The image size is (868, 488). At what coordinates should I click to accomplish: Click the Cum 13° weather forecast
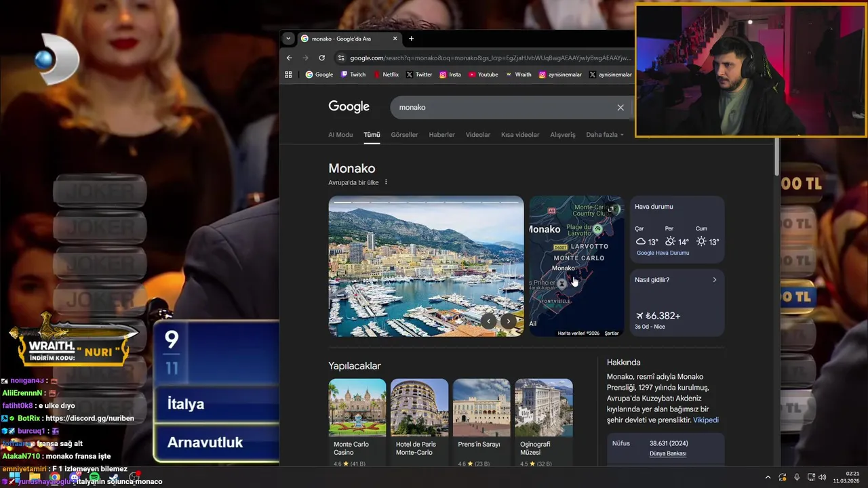(x=707, y=237)
